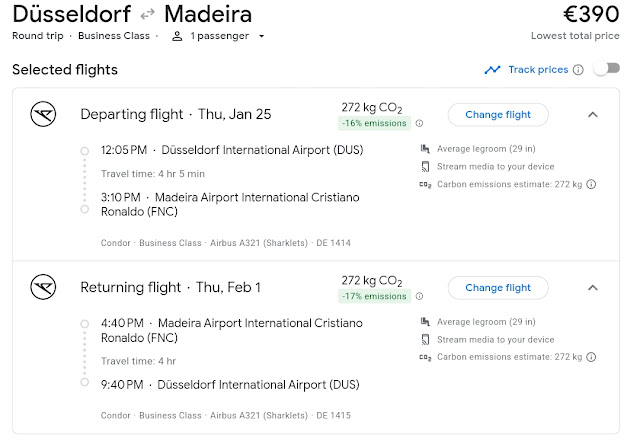
Task: Click Change flight for returning flight
Action: tap(498, 288)
